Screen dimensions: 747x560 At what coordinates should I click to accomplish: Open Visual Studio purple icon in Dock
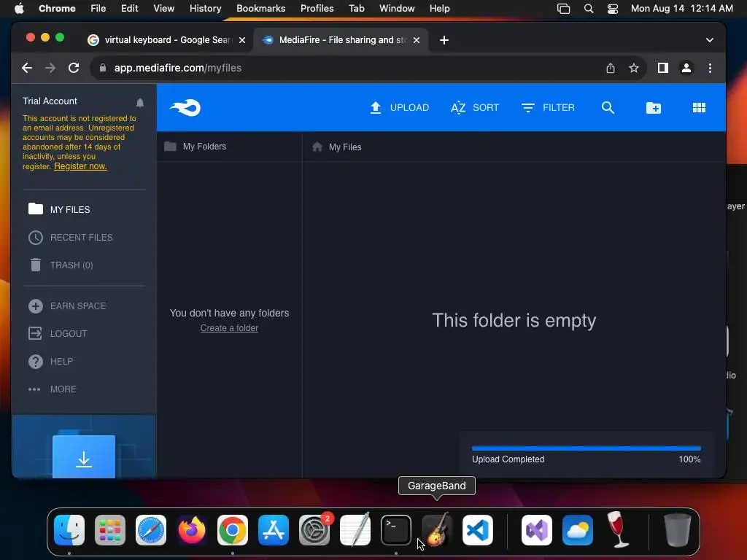click(537, 529)
